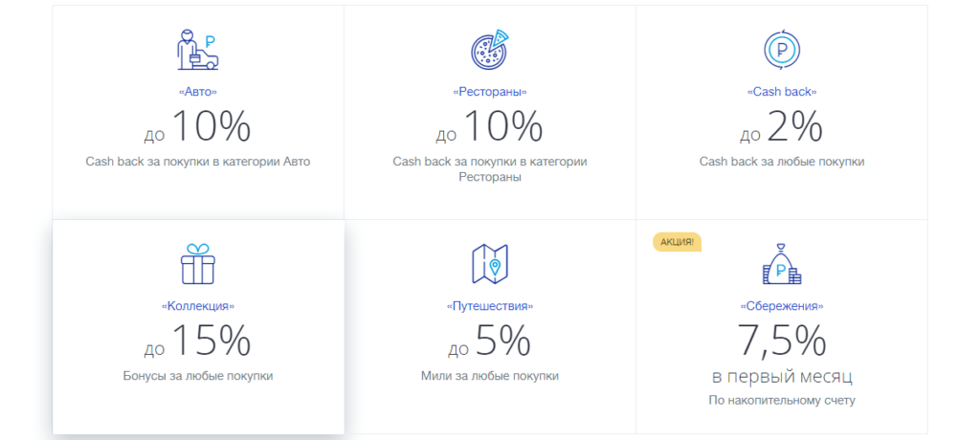Click the pizza «Рестораны» icon
980x440 pixels.
click(x=489, y=49)
